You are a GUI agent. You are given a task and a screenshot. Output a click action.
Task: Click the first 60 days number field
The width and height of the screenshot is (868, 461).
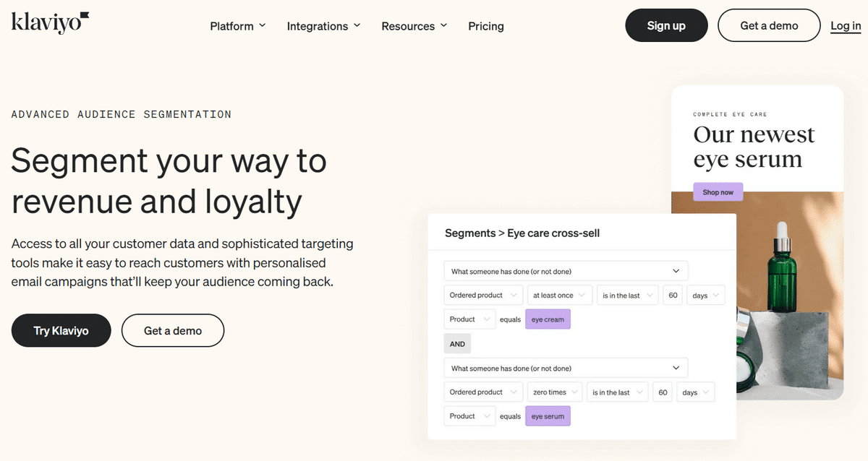point(673,296)
